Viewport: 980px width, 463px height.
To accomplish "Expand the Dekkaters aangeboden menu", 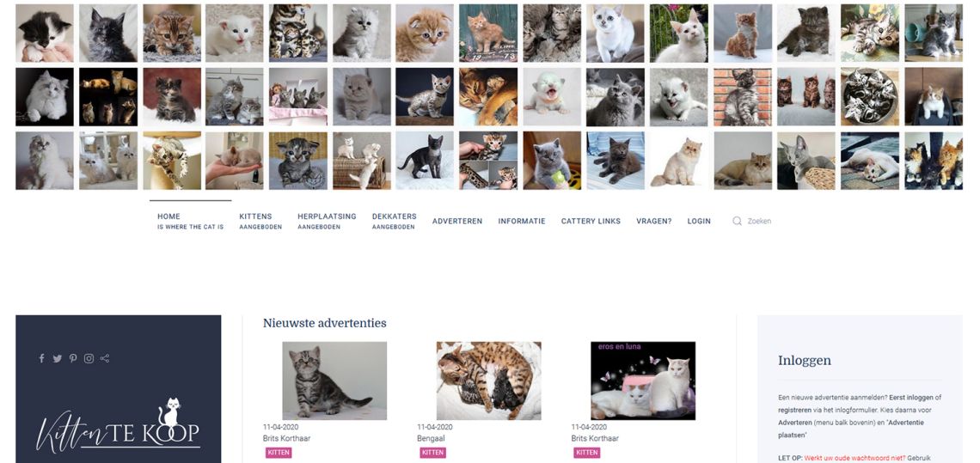I will point(395,221).
